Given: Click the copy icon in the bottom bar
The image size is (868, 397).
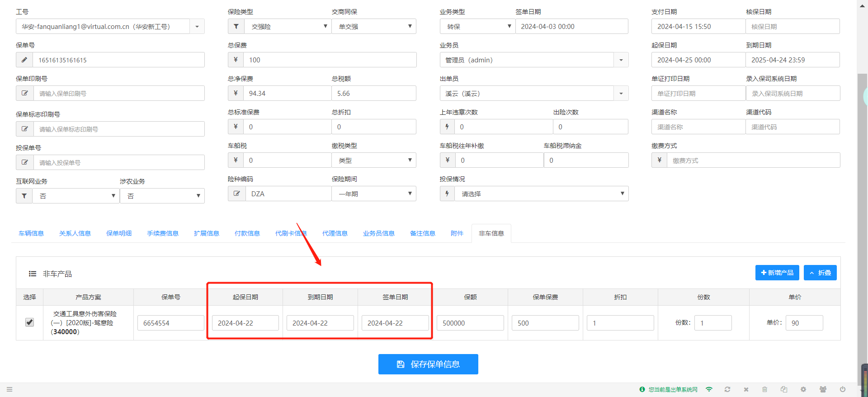Looking at the screenshot, I should point(784,389).
